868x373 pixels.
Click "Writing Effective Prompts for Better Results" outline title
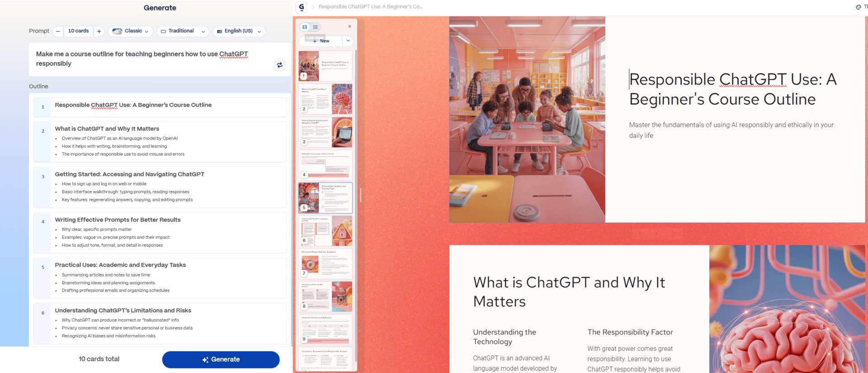click(x=118, y=220)
